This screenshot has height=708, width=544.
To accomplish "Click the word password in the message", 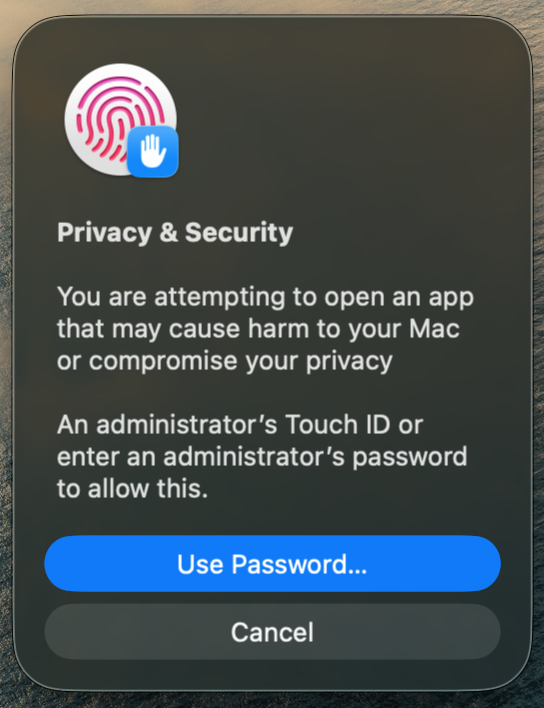I will 409,457.
